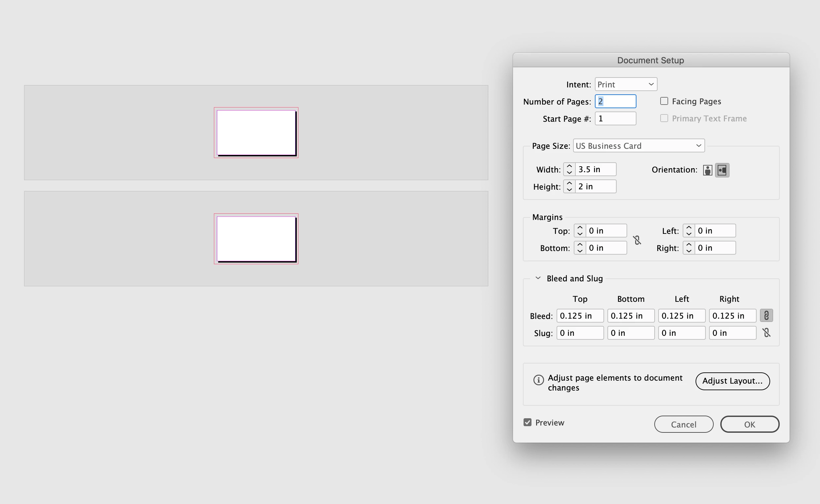The height and width of the screenshot is (504, 820).
Task: Open the Adjust Layout button
Action: [x=732, y=381]
